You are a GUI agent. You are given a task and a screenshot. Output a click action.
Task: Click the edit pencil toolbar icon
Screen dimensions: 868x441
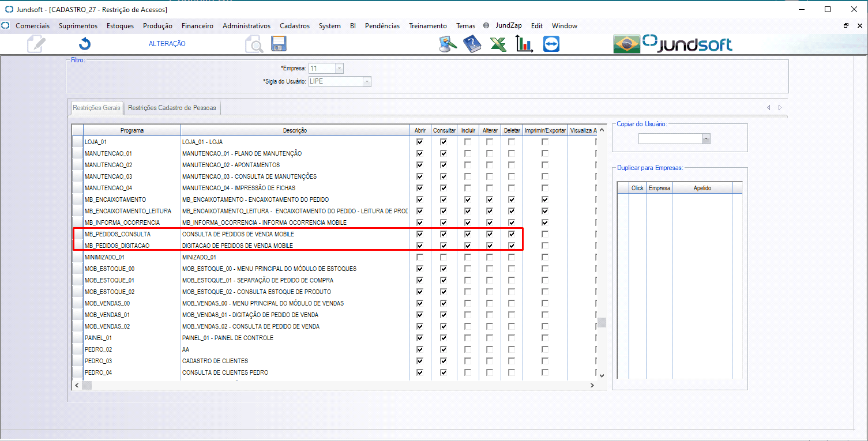(x=36, y=44)
